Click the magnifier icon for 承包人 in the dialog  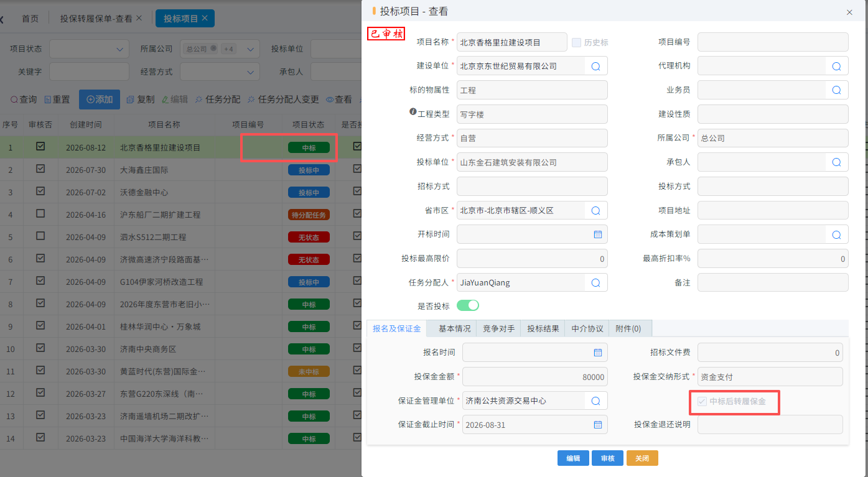tap(836, 162)
